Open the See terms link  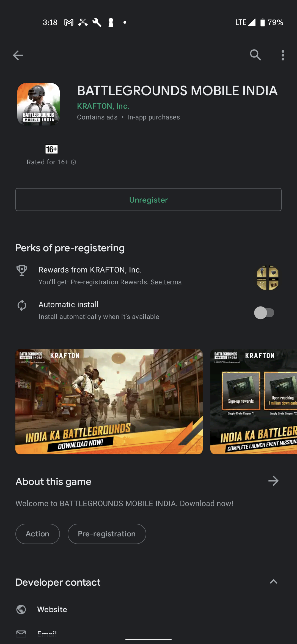tap(166, 282)
